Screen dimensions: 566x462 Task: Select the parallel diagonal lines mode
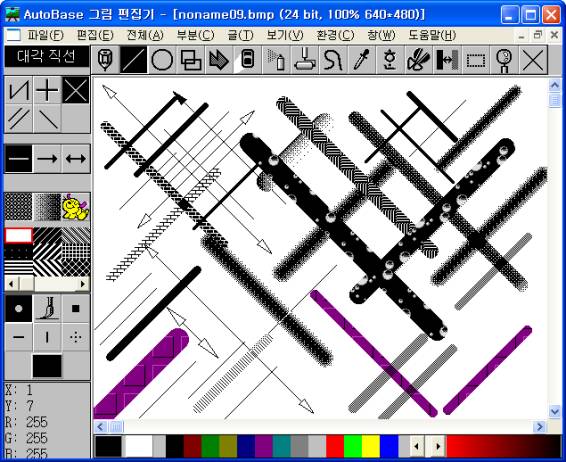pos(19,119)
